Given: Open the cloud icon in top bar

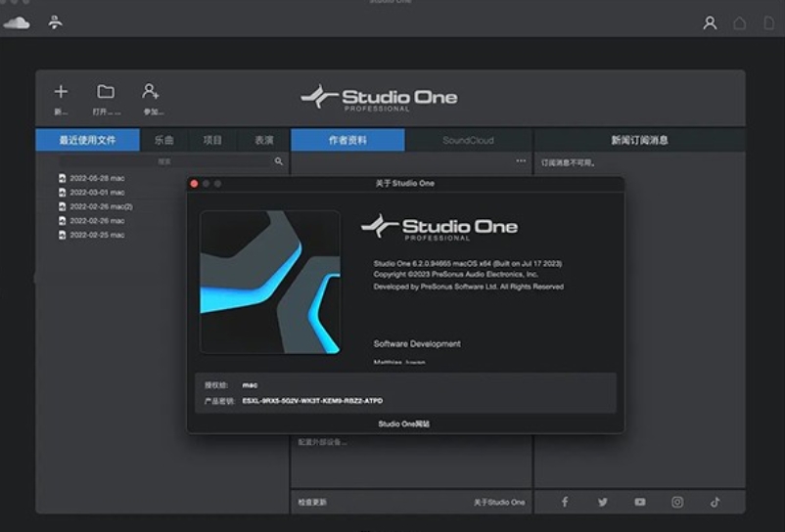Looking at the screenshot, I should pyautogui.click(x=17, y=23).
